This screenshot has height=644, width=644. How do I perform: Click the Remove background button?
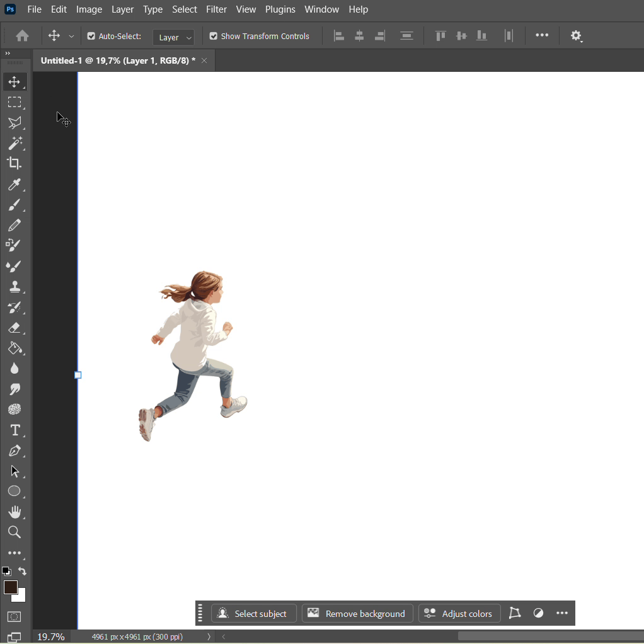pyautogui.click(x=357, y=613)
